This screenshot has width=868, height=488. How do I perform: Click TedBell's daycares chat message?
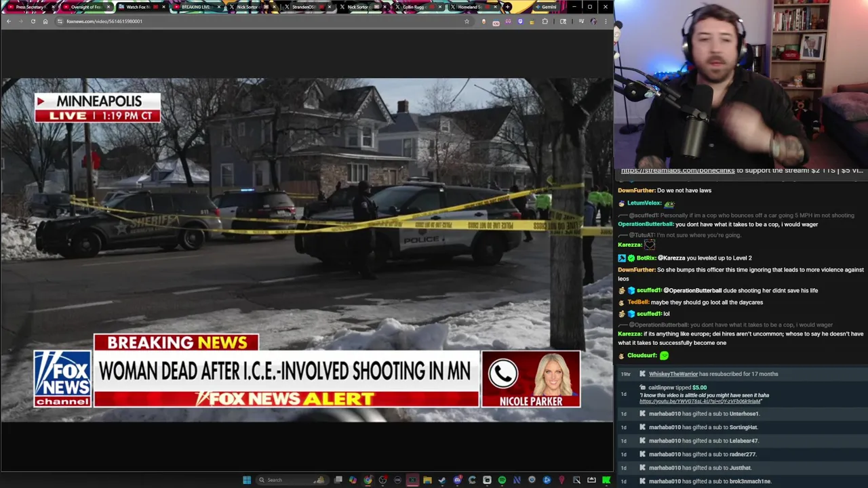(690, 302)
